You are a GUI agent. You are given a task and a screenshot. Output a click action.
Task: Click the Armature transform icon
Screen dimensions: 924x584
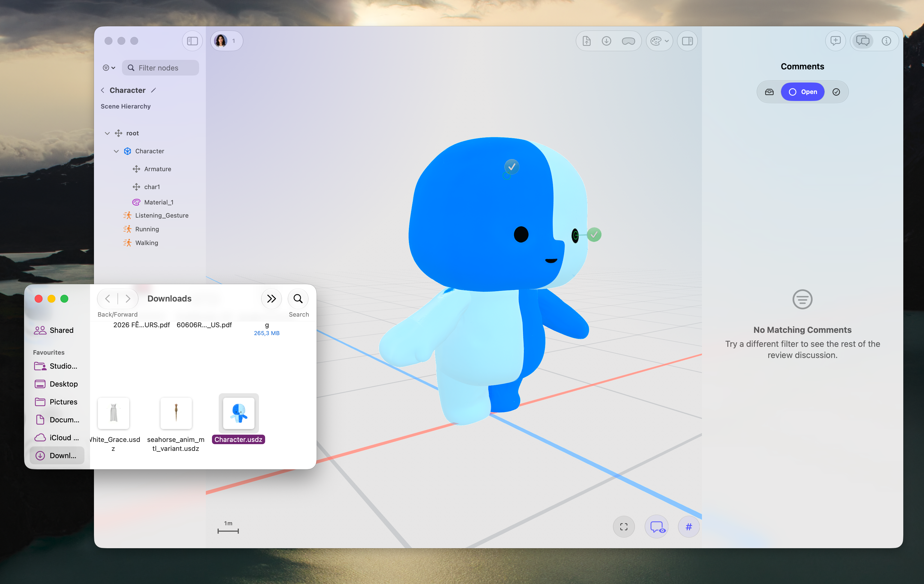[x=136, y=169]
